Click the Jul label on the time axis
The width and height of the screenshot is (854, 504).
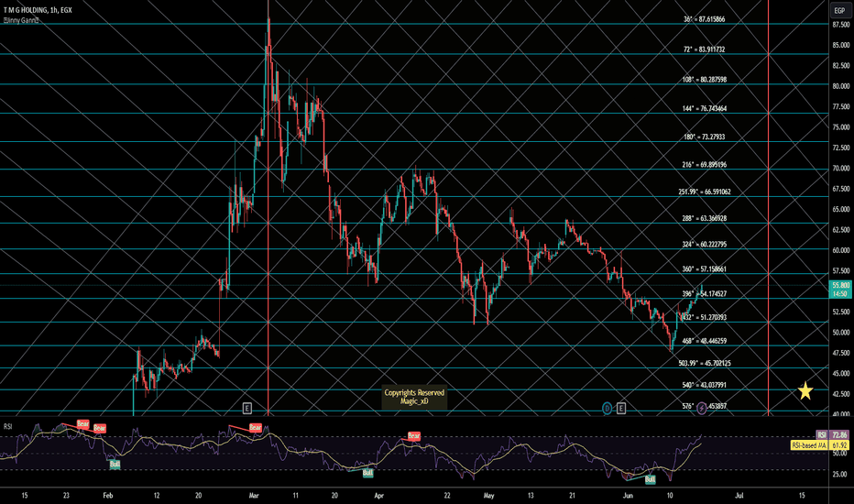click(x=739, y=496)
